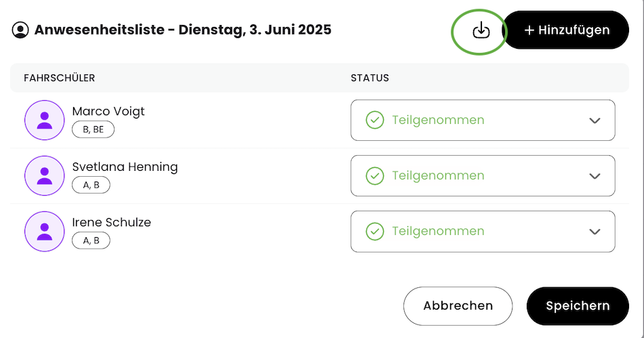Click Irene Schulze's purple avatar icon
Screen dimensions: 644x338
point(44,232)
